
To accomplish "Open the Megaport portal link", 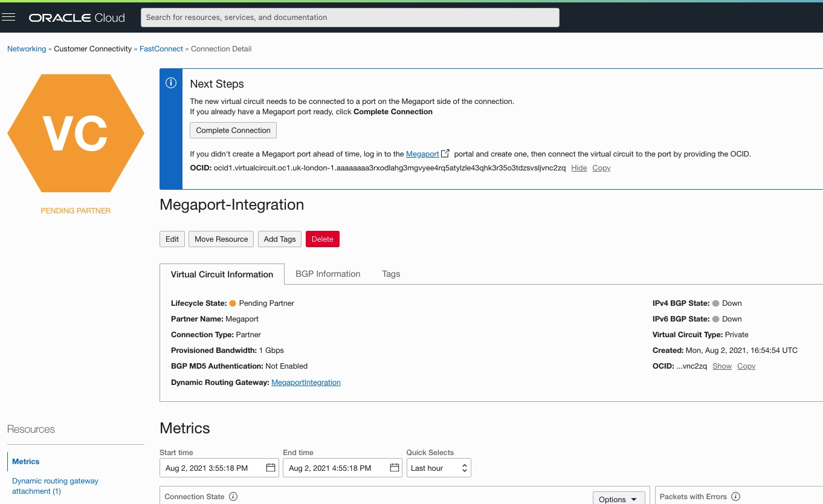I will 422,154.
